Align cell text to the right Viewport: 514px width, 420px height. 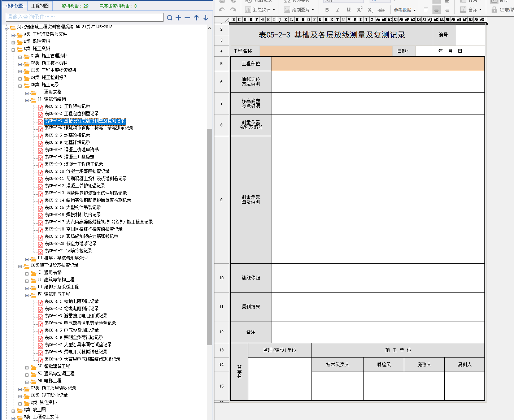(x=447, y=10)
